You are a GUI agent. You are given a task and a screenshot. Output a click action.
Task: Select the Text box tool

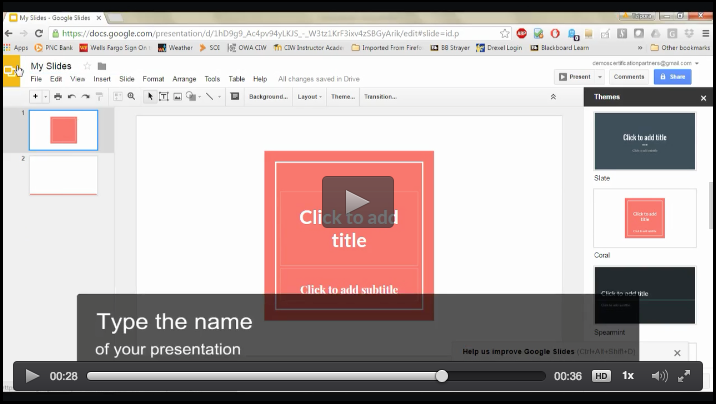coord(164,96)
